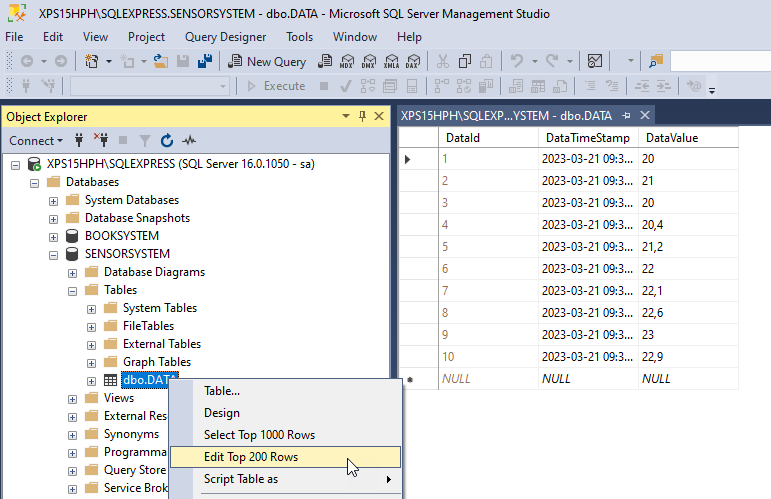Select the Graph Tables tree item
The width and height of the screenshot is (771, 499).
tap(156, 362)
